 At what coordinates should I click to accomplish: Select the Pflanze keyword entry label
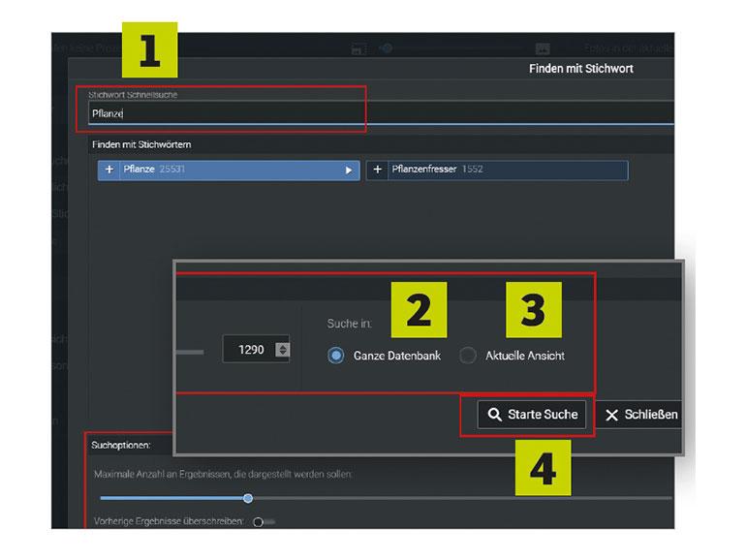pos(139,169)
